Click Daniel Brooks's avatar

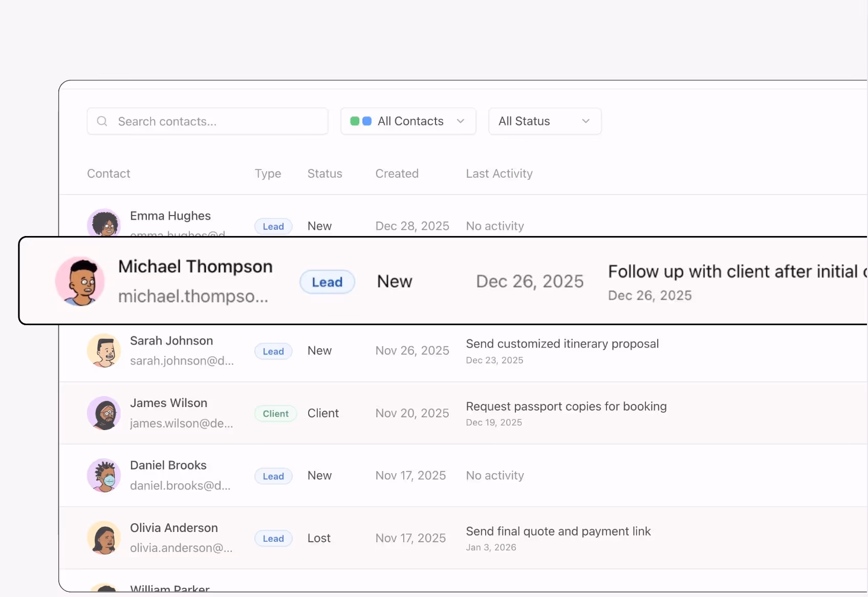coord(103,475)
